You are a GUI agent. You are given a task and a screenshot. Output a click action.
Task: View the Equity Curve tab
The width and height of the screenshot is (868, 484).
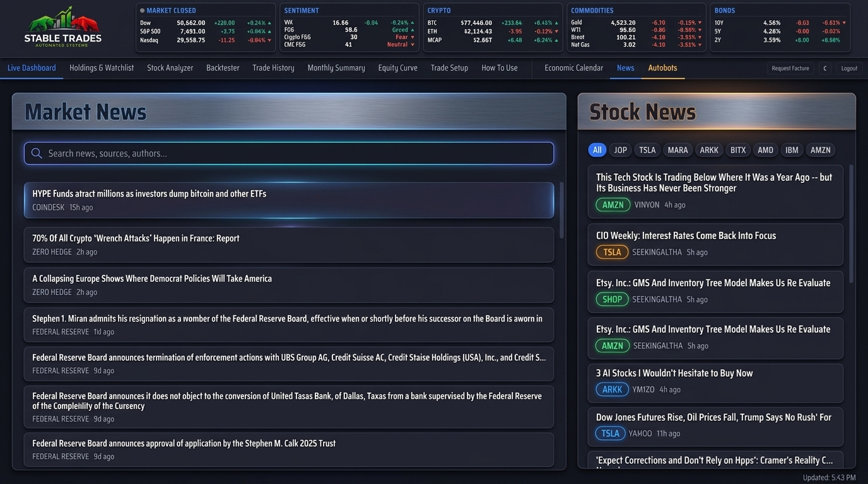pyautogui.click(x=398, y=67)
